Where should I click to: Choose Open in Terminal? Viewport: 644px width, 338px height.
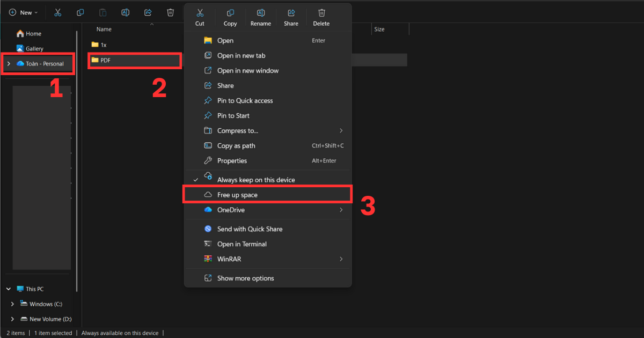coord(243,244)
